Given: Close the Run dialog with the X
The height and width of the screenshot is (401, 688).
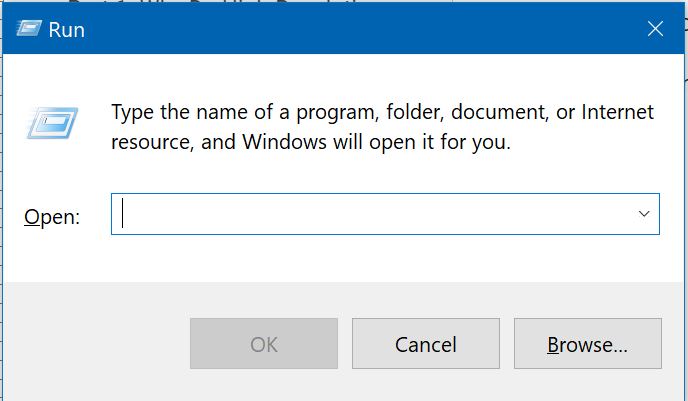Looking at the screenshot, I should (655, 29).
